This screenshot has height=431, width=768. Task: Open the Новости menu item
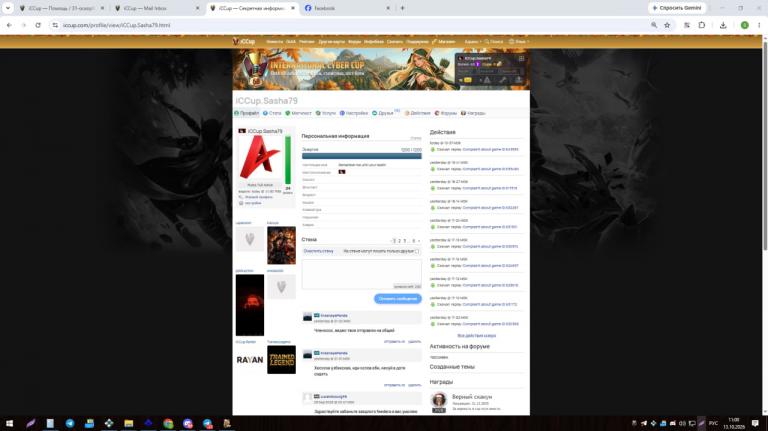pos(274,42)
